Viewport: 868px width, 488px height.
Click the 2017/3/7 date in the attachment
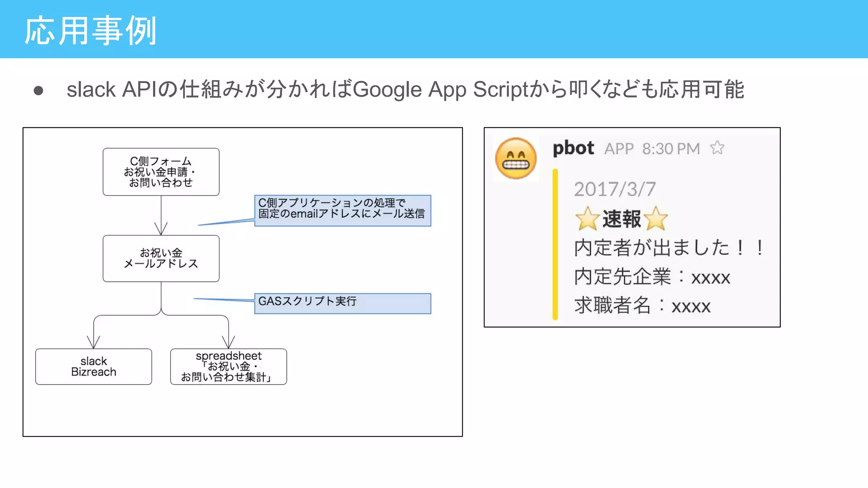coord(615,189)
